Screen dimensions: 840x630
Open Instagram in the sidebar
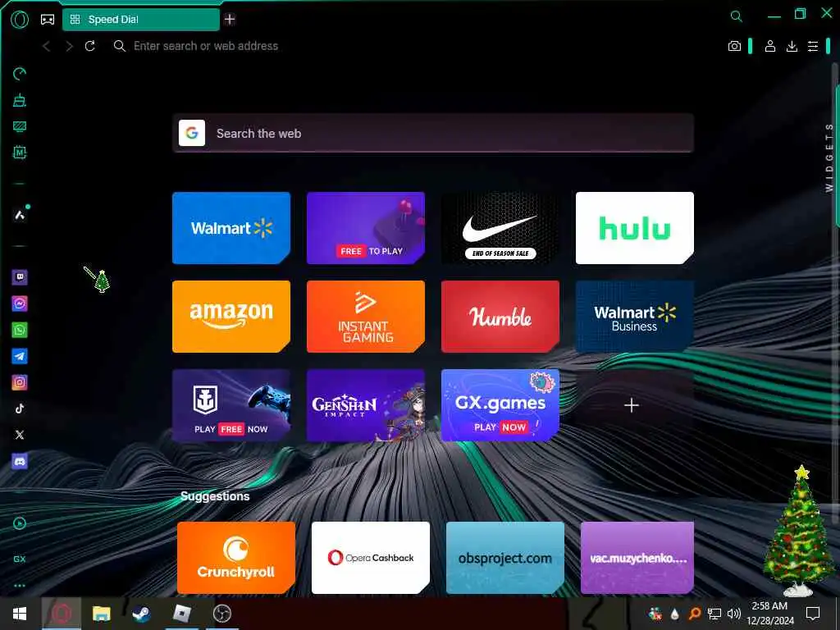coord(20,382)
